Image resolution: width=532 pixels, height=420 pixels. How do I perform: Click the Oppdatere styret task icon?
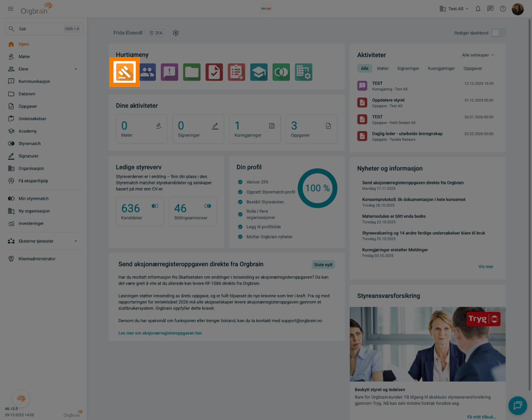[362, 102]
